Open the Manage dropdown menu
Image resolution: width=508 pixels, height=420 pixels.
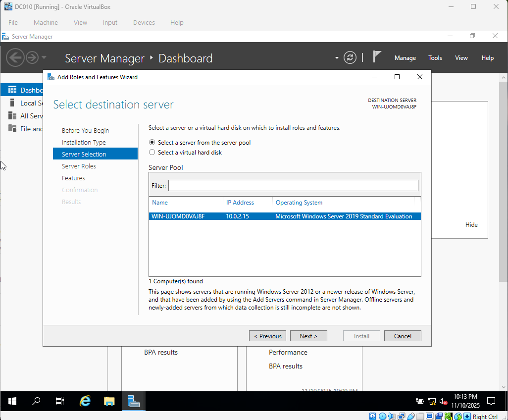tap(405, 57)
